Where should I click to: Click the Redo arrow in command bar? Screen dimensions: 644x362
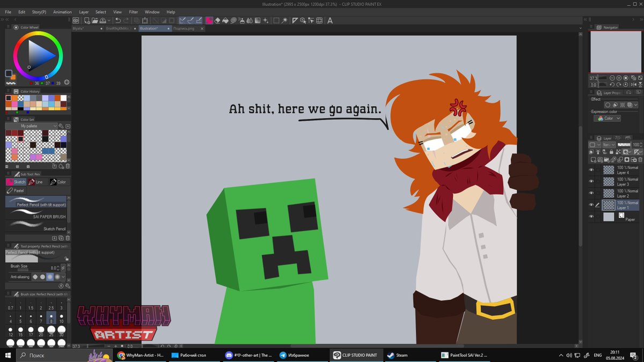[126, 20]
